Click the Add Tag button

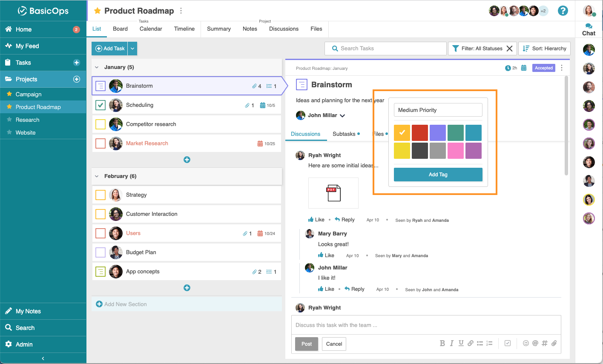[438, 175]
